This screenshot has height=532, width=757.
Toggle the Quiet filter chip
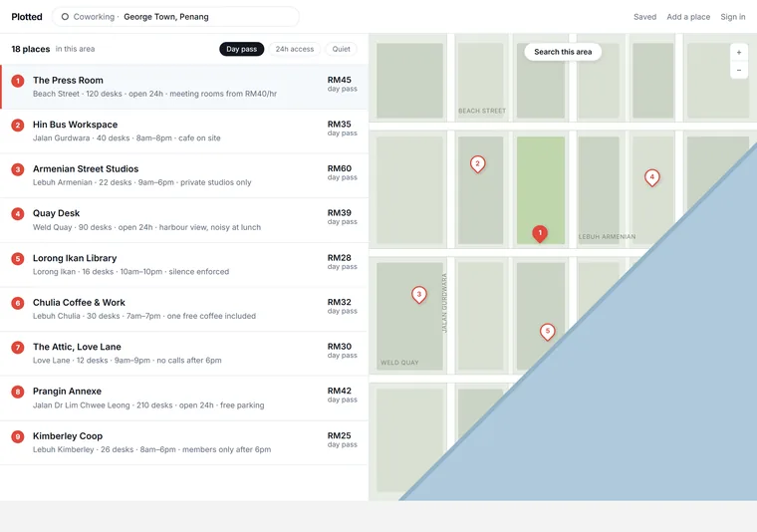341,49
